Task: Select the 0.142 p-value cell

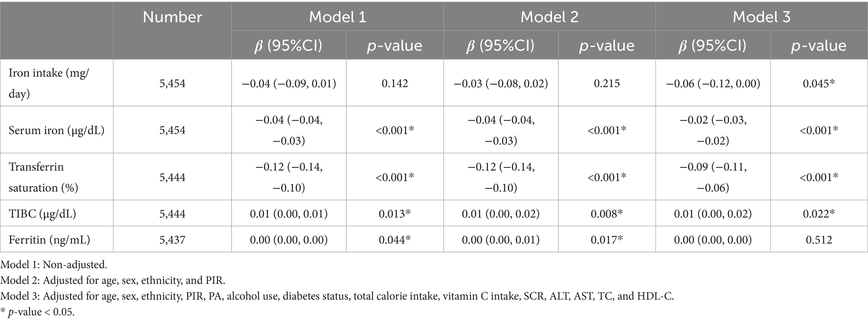Action: (395, 83)
